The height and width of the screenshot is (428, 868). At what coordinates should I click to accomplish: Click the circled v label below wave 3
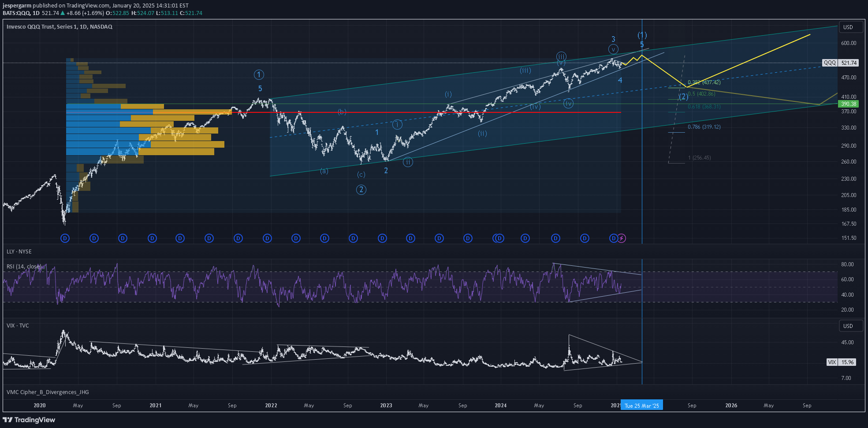click(613, 49)
